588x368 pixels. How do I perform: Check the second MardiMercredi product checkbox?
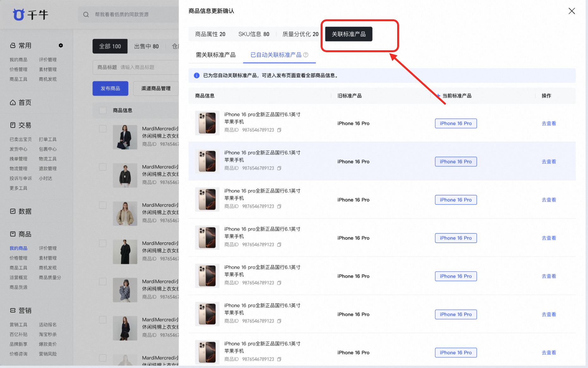coord(103,167)
